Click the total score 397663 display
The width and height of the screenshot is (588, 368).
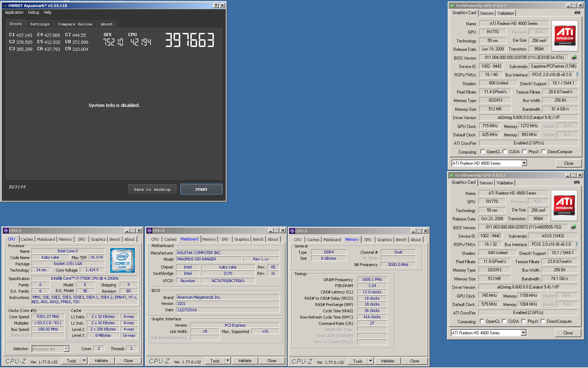click(189, 40)
